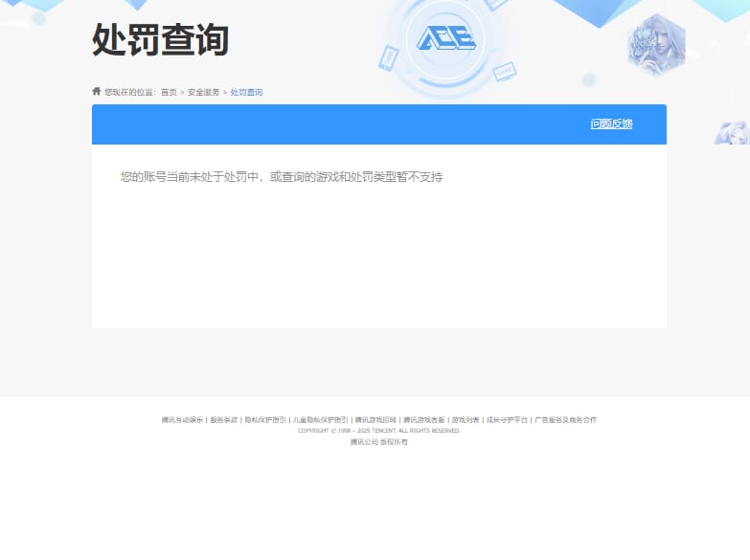Open the 腾讯游戏客服 footer link
The width and height of the screenshot is (750, 560).
click(423, 420)
